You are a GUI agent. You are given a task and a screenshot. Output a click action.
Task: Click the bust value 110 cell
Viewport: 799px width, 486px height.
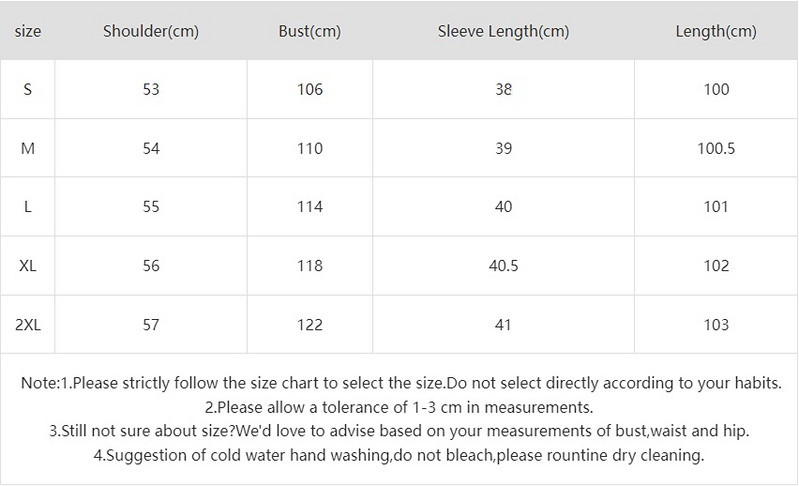(310, 148)
